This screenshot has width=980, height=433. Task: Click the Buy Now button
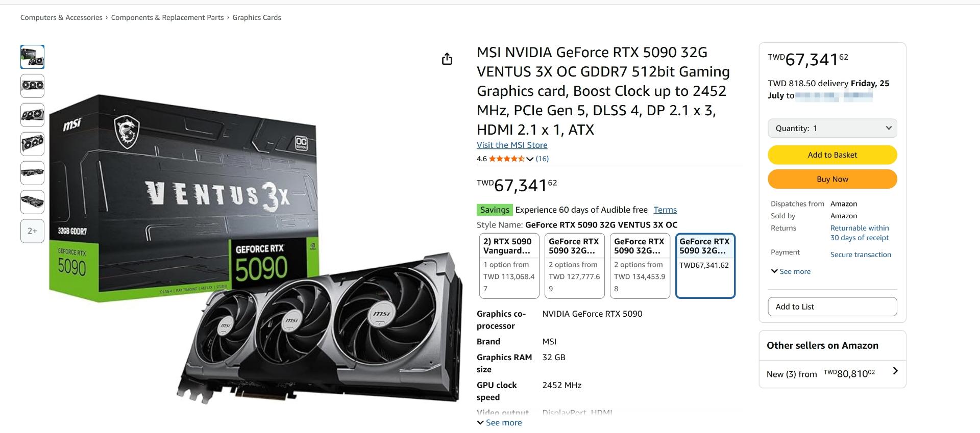pyautogui.click(x=832, y=179)
